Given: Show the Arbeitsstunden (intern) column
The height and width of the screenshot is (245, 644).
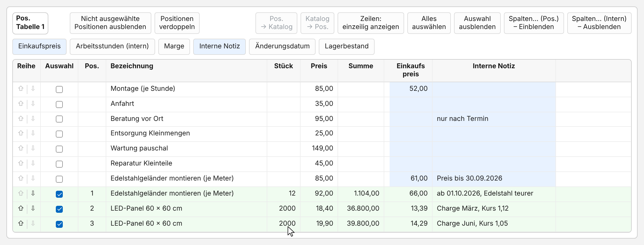Looking at the screenshot, I should click(x=112, y=46).
